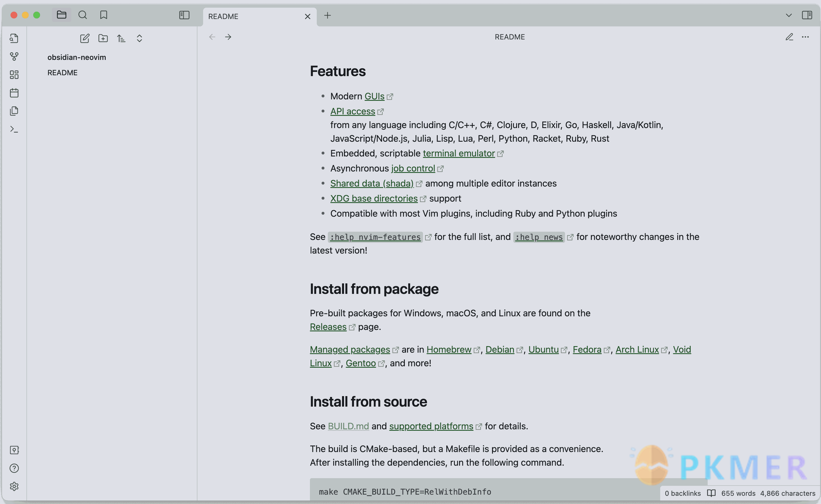
Task: Toggle the sidebar collapse button
Action: coord(184,15)
